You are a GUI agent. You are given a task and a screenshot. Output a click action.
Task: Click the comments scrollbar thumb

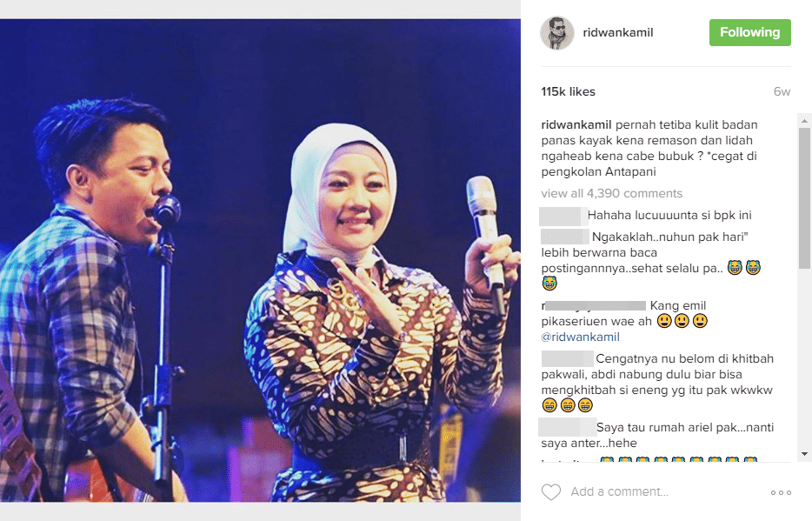pos(804,199)
